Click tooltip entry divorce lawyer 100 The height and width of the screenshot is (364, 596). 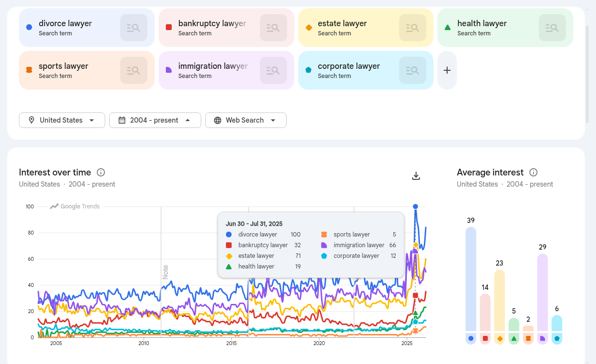(x=263, y=235)
